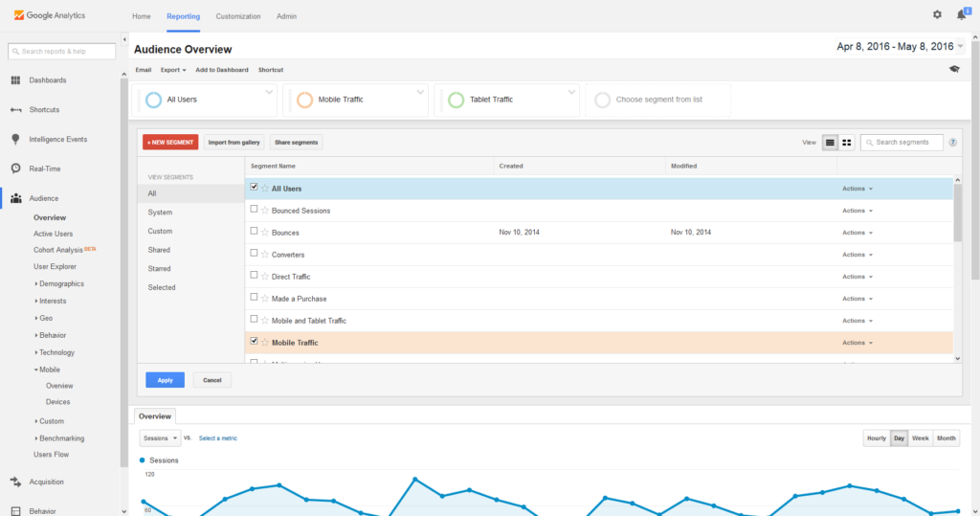Open the All Users segment chevron
Image resolution: width=980 pixels, height=516 pixels.
click(x=269, y=92)
